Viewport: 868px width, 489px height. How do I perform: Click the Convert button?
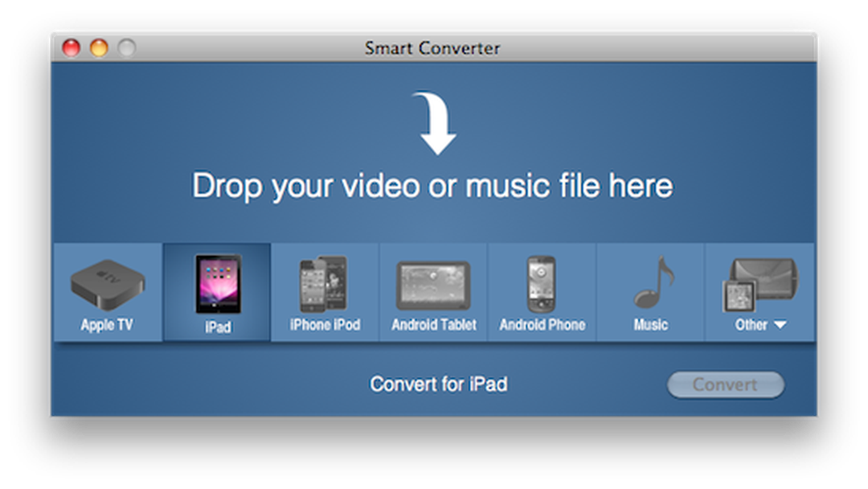725,384
